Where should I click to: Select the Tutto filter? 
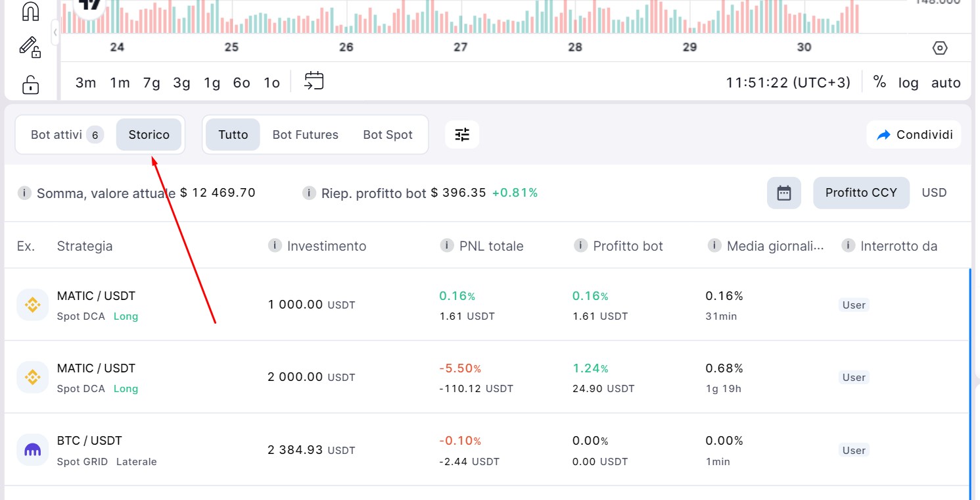(x=233, y=135)
